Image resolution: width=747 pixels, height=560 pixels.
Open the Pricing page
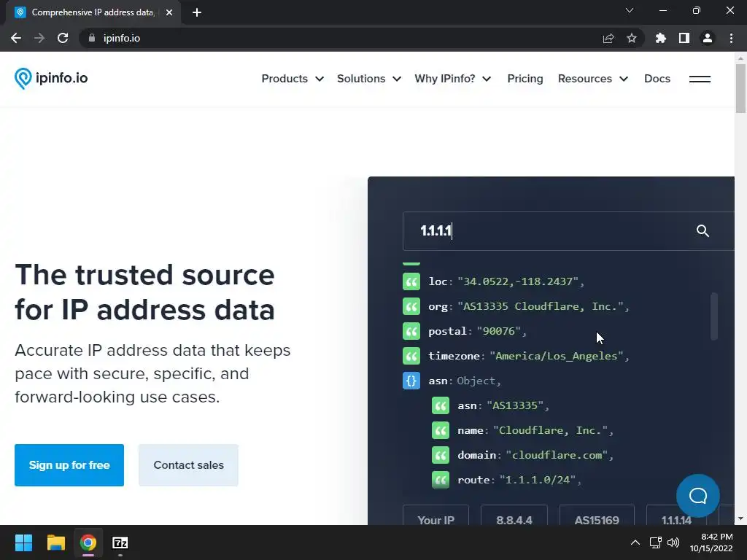click(525, 79)
